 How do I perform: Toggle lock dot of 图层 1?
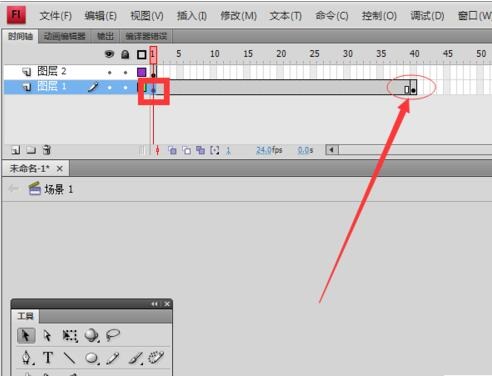click(125, 87)
